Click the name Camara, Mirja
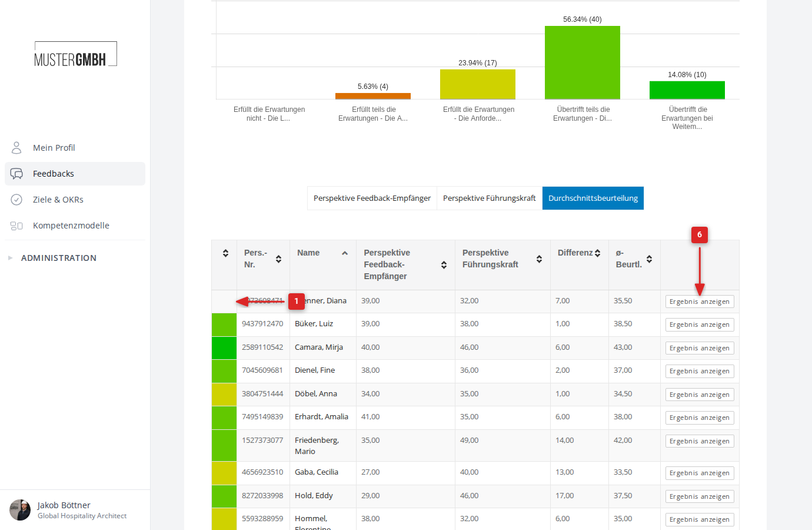The image size is (812, 530). coord(319,347)
